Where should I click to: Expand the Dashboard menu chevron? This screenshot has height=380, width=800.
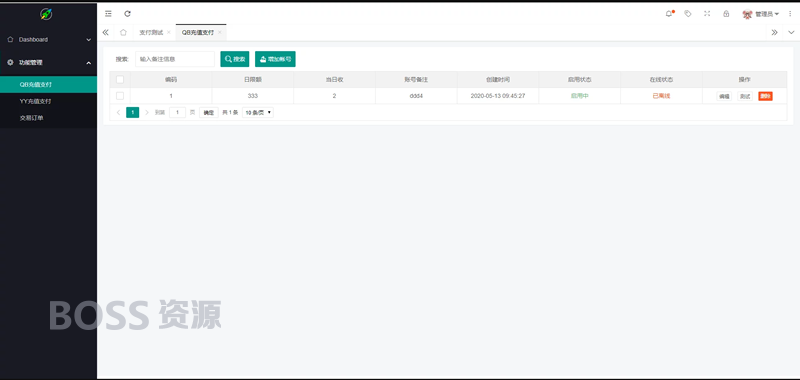tap(88, 40)
